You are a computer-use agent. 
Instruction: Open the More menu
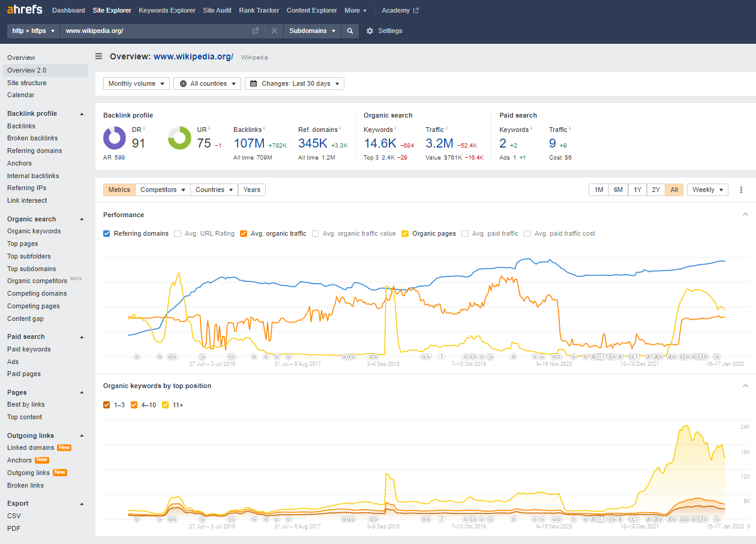coord(355,10)
